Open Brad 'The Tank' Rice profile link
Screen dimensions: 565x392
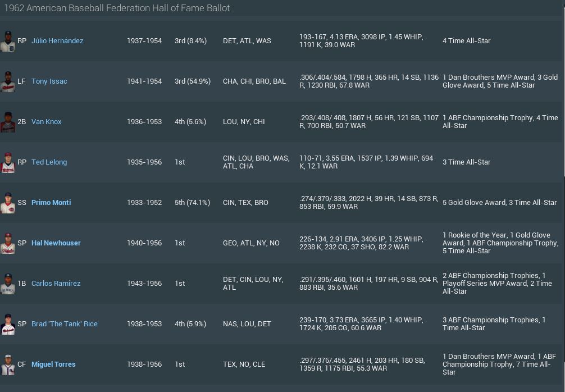65,324
